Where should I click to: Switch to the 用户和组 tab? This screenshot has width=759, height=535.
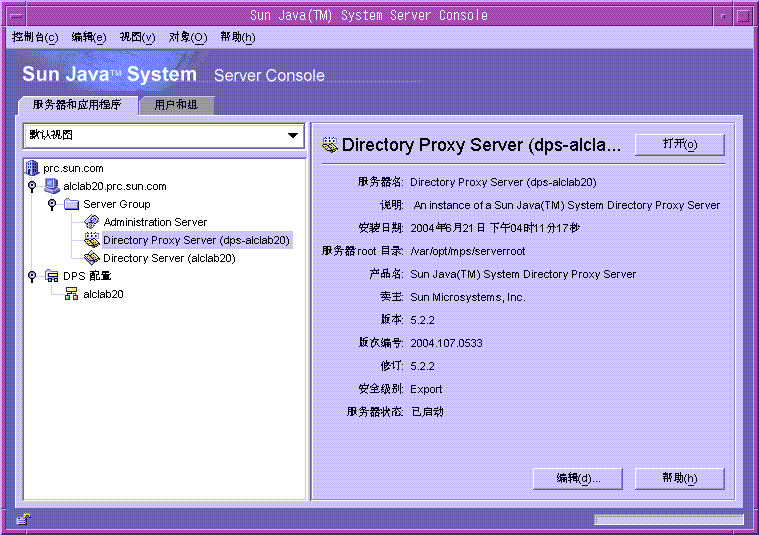(x=176, y=105)
